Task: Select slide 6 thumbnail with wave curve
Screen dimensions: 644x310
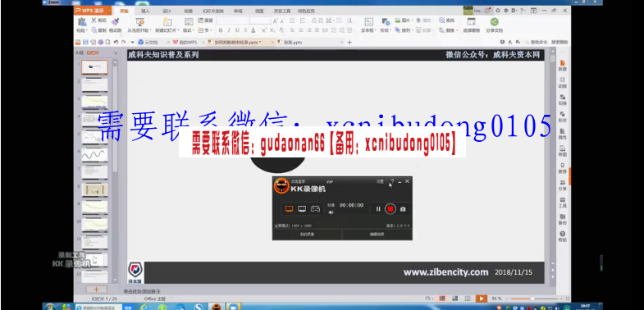Action: [94, 155]
